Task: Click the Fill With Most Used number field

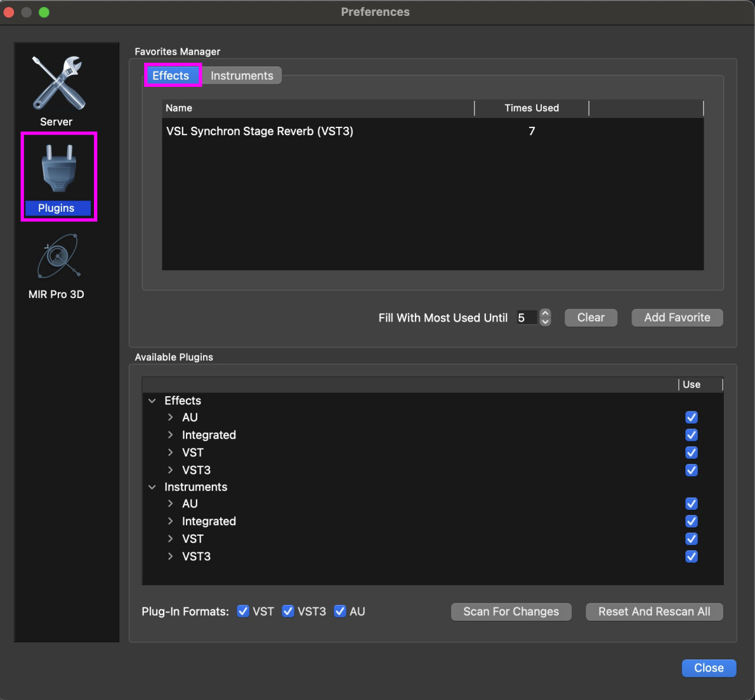Action: (x=526, y=318)
